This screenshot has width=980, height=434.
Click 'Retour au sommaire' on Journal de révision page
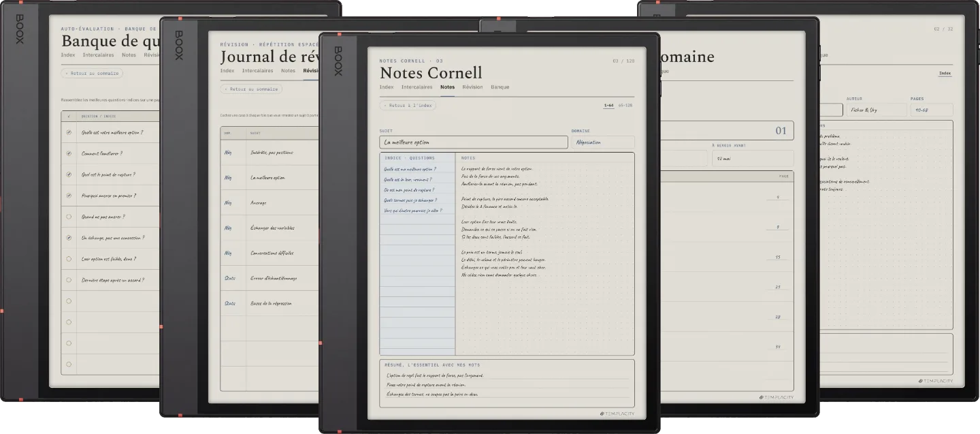251,89
